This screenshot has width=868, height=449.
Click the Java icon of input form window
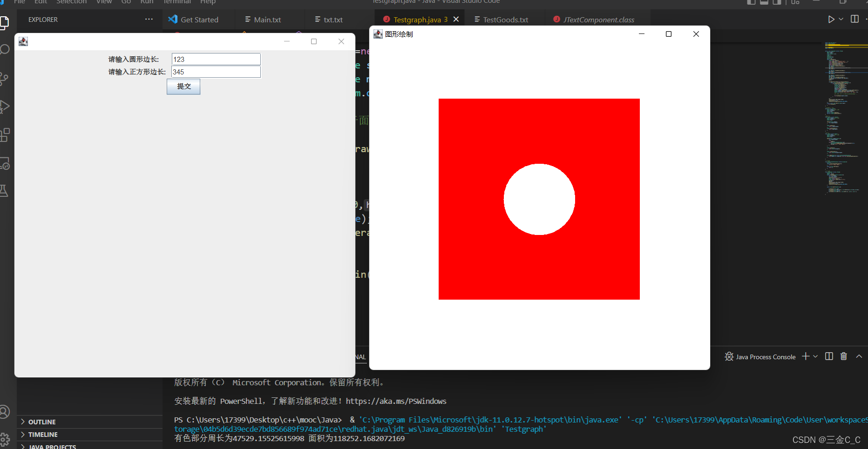(x=23, y=41)
